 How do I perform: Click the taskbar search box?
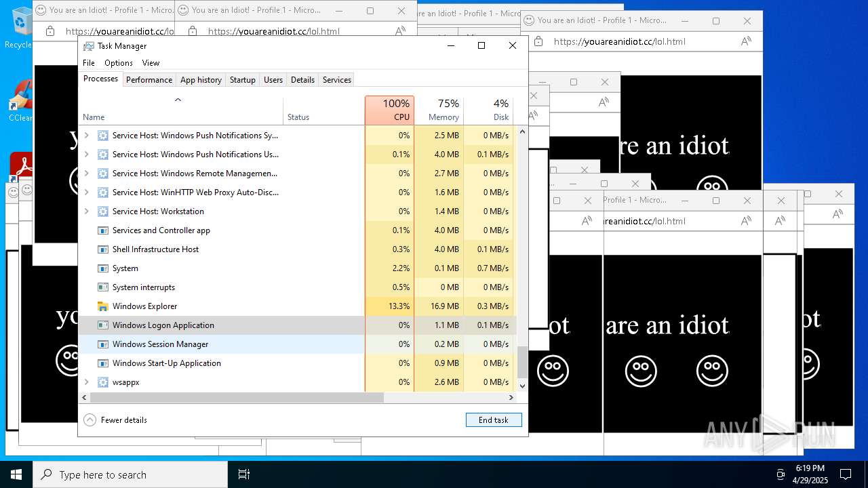pos(130,474)
